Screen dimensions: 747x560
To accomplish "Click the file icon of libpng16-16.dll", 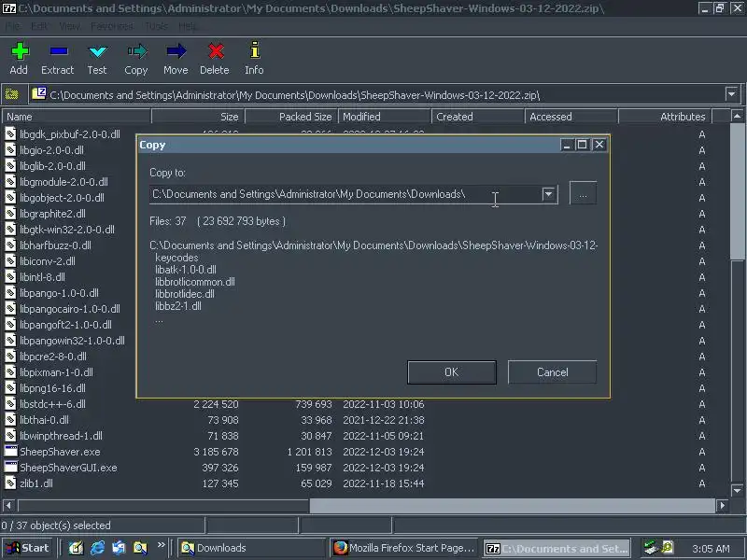I will [x=10, y=387].
